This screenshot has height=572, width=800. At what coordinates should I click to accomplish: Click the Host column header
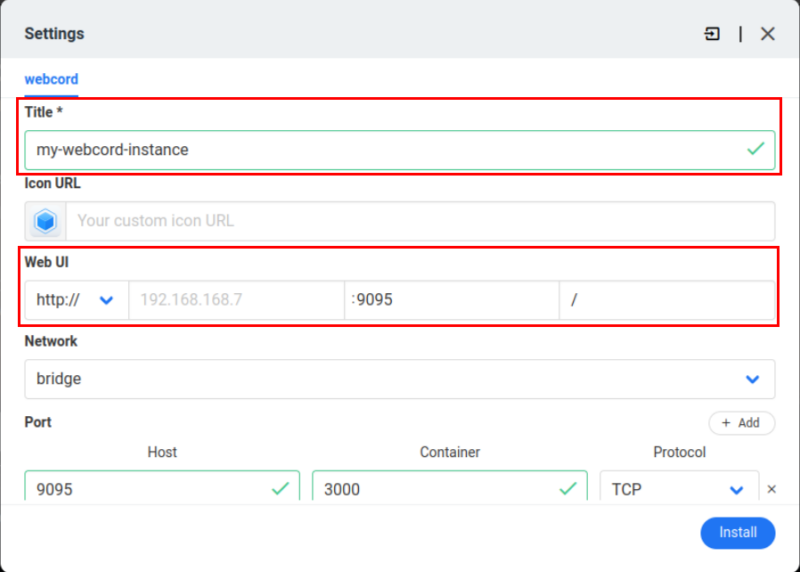(x=162, y=452)
